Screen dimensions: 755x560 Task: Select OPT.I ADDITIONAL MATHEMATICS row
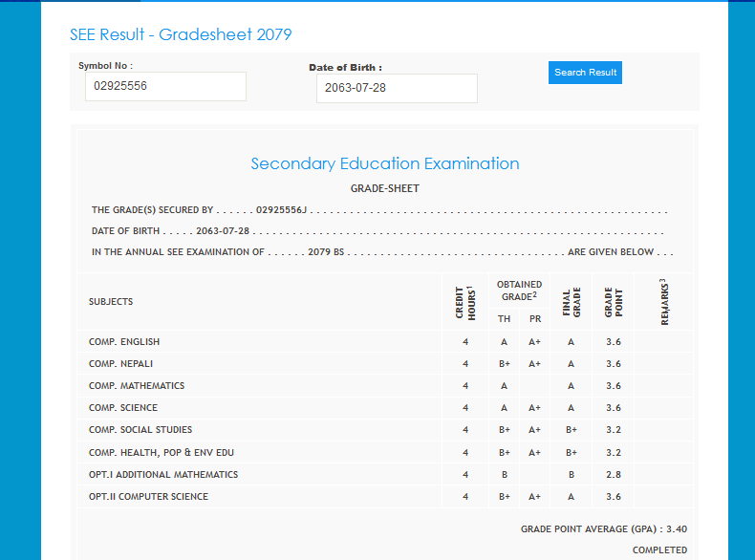click(163, 474)
